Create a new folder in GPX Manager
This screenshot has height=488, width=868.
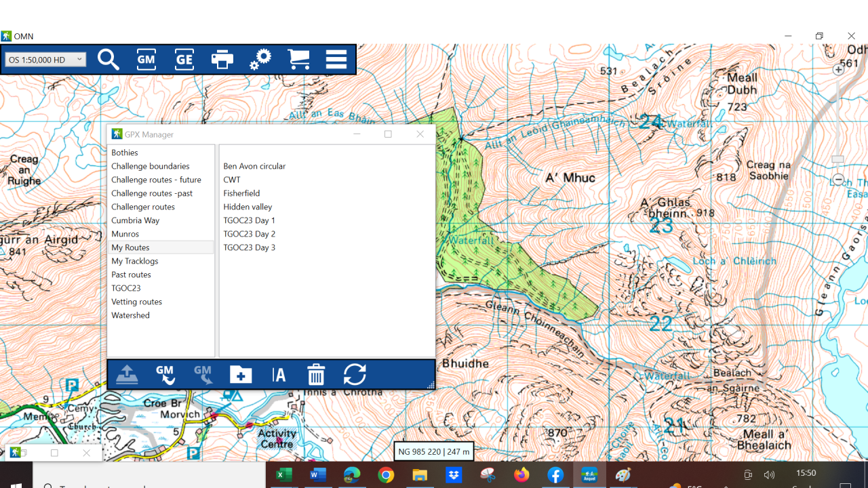tap(240, 374)
